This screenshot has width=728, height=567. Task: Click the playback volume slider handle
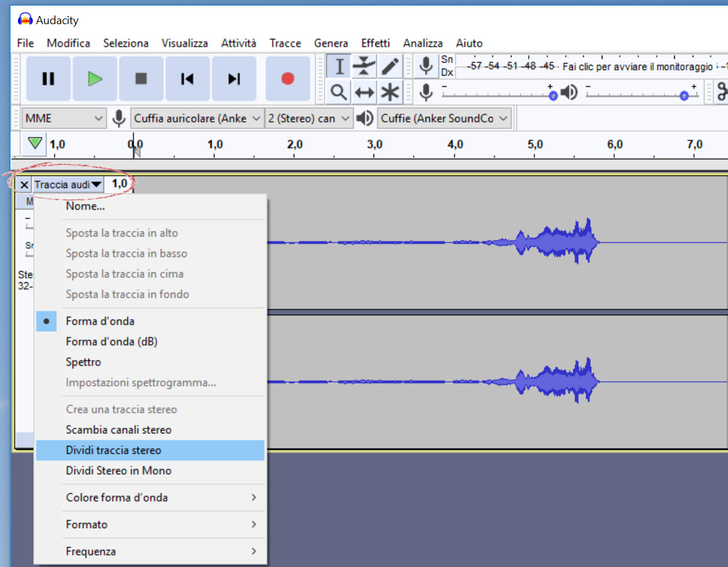pos(684,96)
